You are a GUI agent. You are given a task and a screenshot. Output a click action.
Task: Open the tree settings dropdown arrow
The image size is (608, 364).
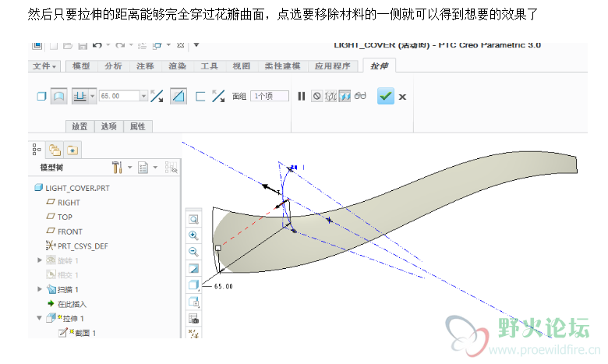pos(130,168)
